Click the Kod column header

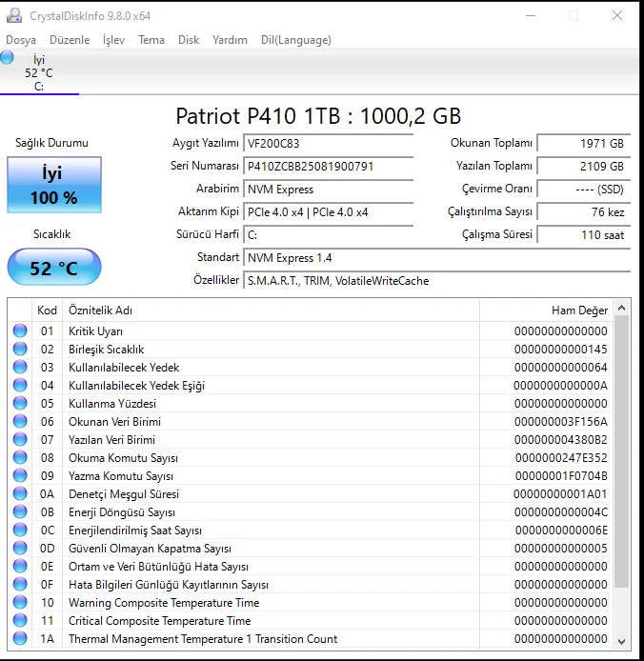pos(47,310)
